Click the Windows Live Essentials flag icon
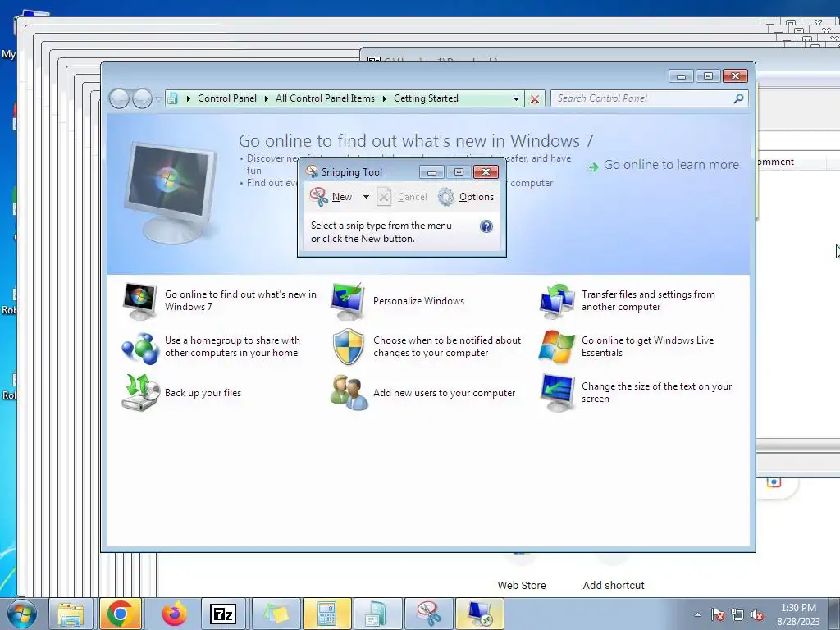The height and width of the screenshot is (630, 840). (x=556, y=347)
